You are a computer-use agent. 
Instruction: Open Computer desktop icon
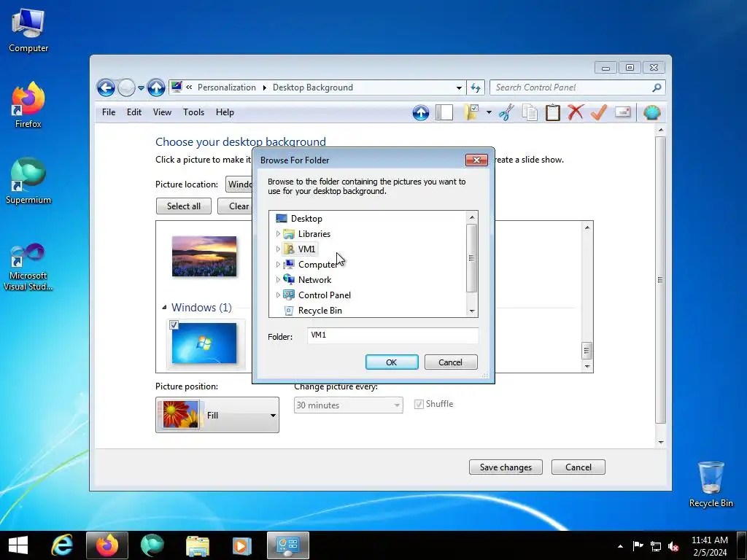click(28, 31)
